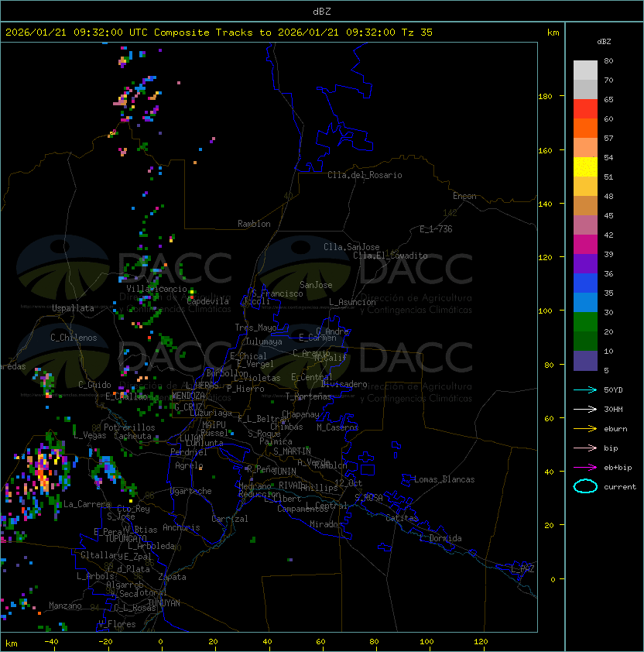
Task: Click the 'Lomas_Blancas' map label
Action: (x=444, y=479)
